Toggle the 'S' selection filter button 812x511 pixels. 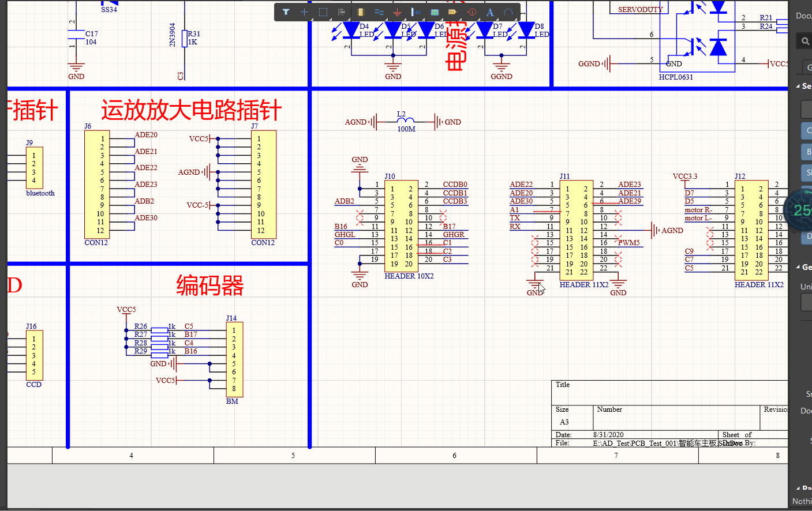(807, 172)
